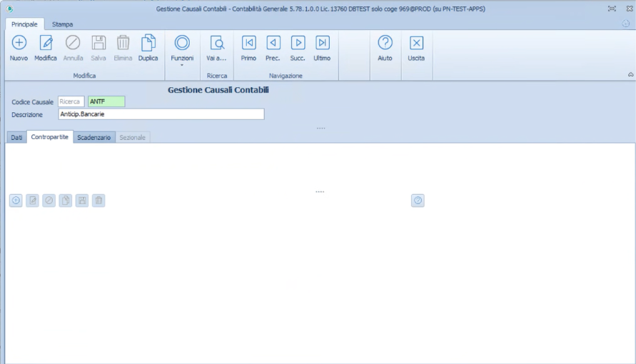Screen dimensions: 636x364
Task: Click the Nuovo icon in the ribbon
Action: 19,43
